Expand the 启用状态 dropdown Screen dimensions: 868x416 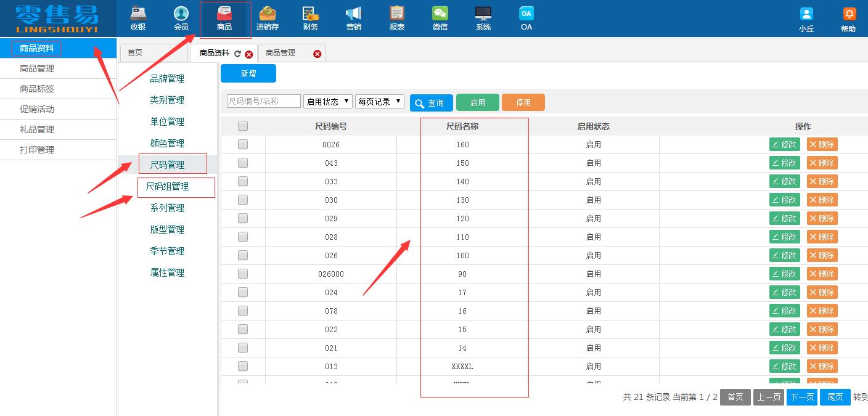tap(328, 102)
